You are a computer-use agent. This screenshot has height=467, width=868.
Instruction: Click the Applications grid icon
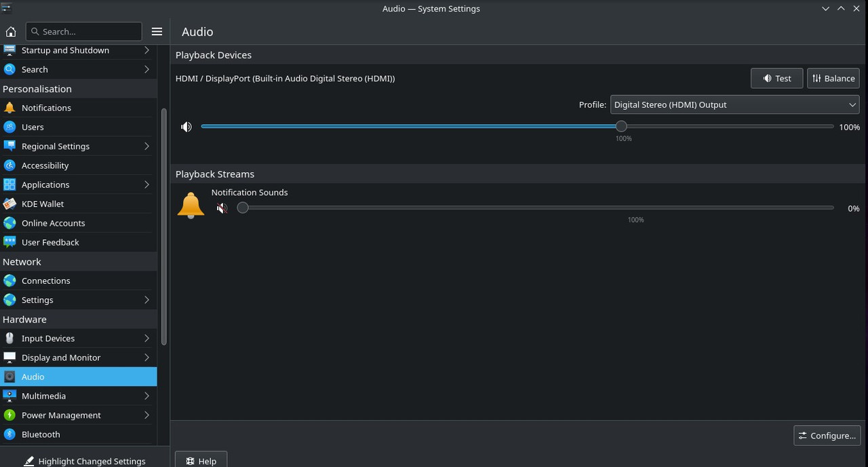pyautogui.click(x=9, y=184)
